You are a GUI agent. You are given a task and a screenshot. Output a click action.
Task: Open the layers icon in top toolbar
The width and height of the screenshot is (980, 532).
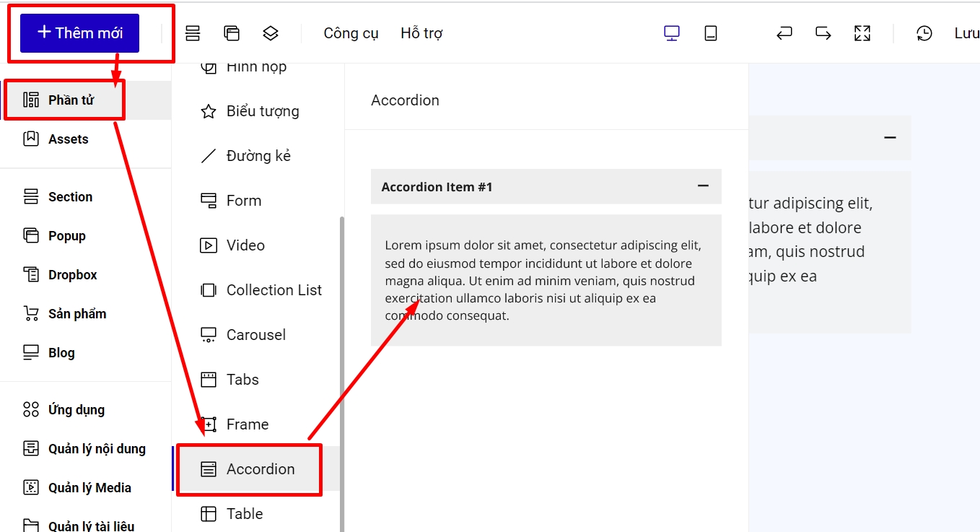271,33
